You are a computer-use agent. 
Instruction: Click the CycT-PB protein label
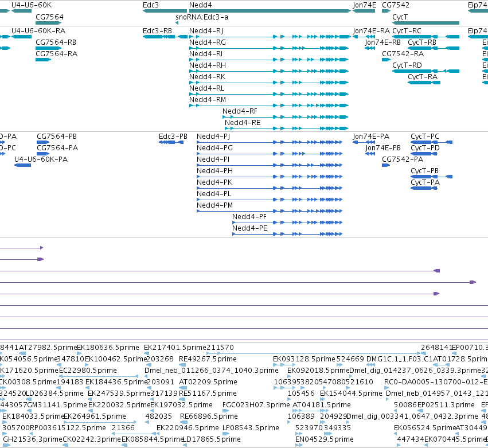tap(424, 171)
